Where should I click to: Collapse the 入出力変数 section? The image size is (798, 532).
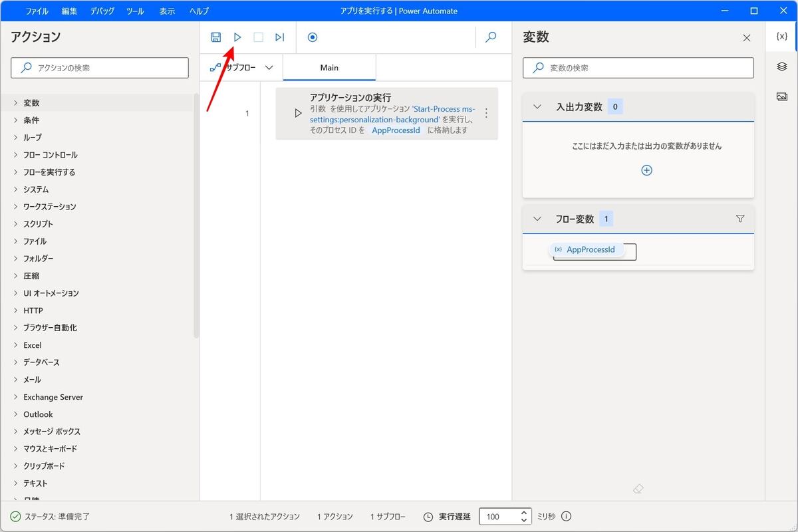click(x=538, y=107)
